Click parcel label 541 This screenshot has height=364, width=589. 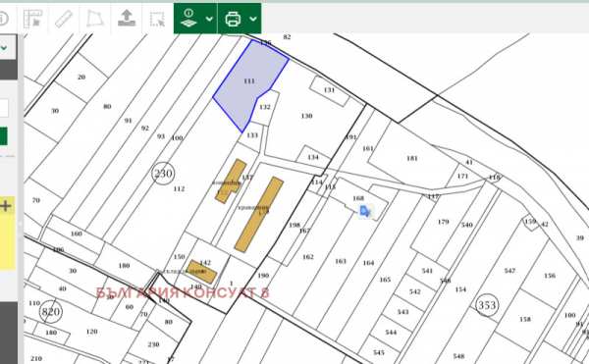point(427,271)
